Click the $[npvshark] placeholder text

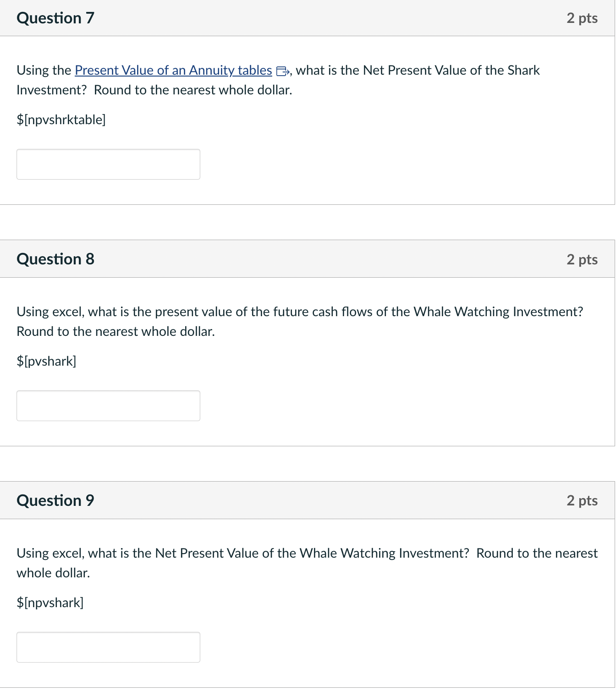(x=50, y=603)
